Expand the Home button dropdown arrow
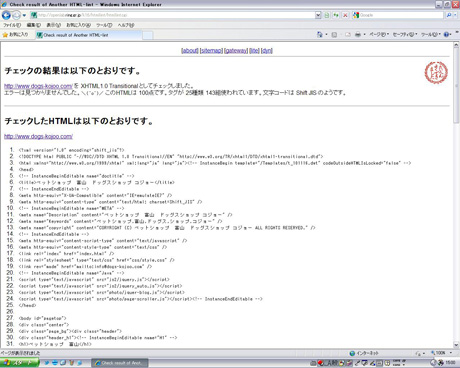 (326, 34)
